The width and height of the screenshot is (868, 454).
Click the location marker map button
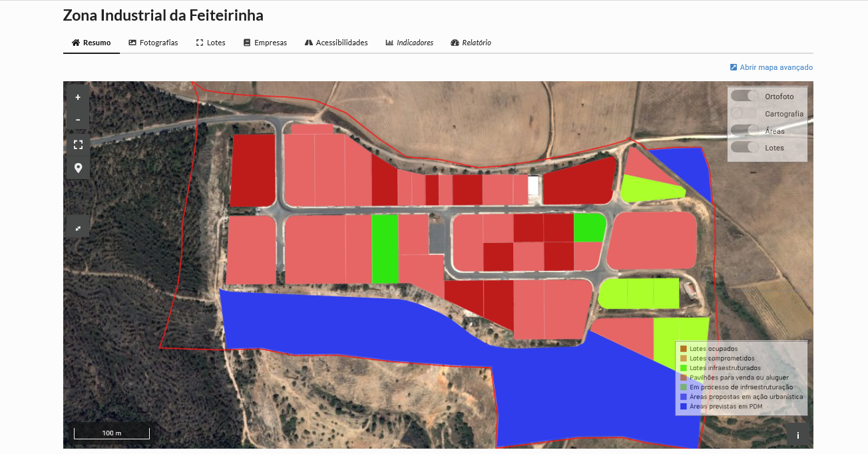78,168
